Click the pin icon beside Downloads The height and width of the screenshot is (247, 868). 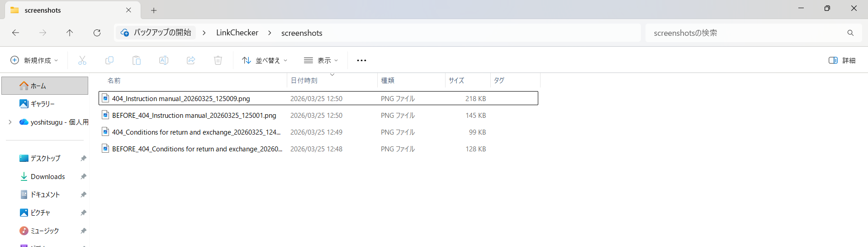pyautogui.click(x=83, y=176)
